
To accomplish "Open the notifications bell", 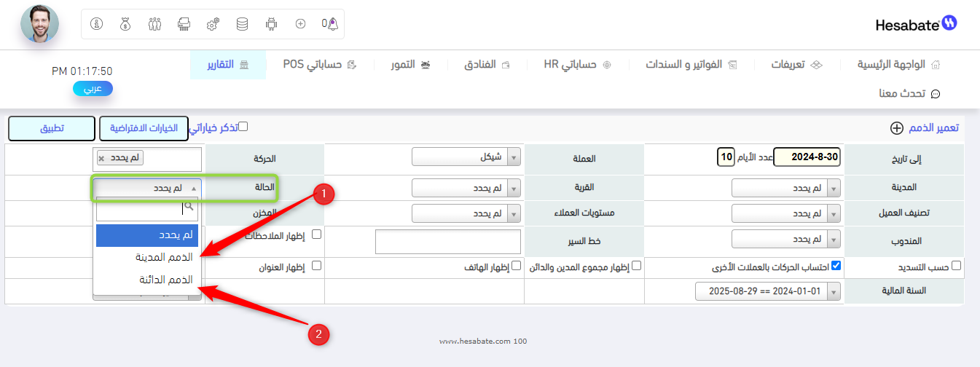I will (332, 24).
